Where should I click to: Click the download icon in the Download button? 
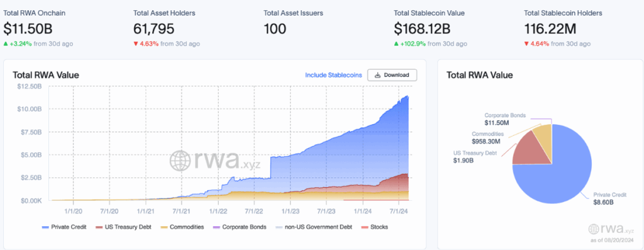pos(377,75)
